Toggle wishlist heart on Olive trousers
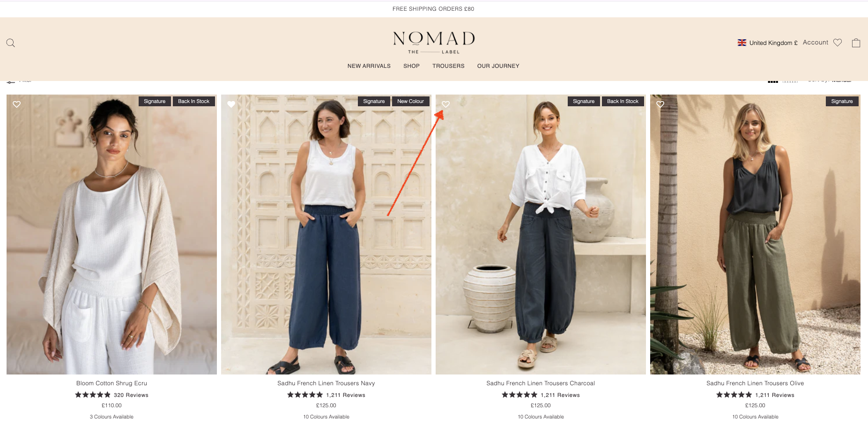Screen dimensions: 868x433 point(660,104)
